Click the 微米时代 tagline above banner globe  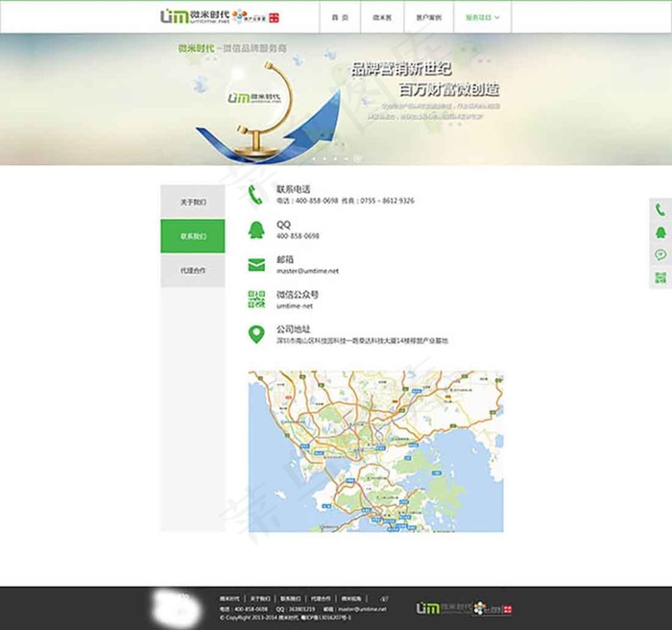pyautogui.click(x=232, y=48)
